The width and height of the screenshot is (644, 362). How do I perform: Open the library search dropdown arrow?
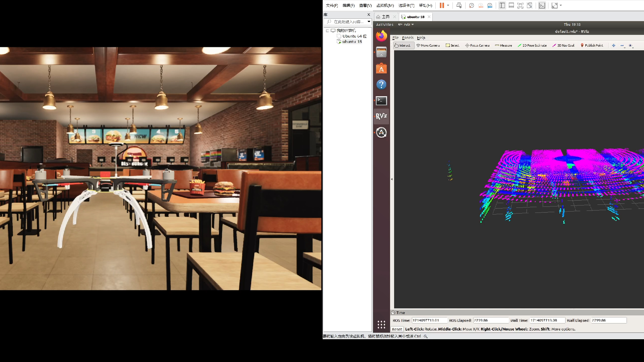point(369,21)
